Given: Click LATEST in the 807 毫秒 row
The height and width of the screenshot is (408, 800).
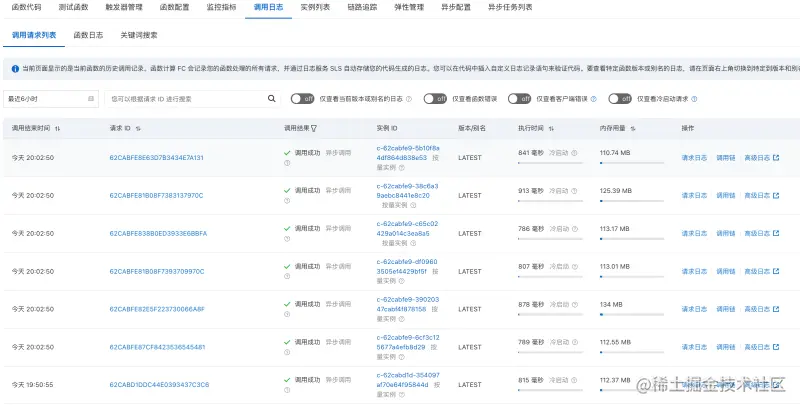Looking at the screenshot, I should pos(470,271).
